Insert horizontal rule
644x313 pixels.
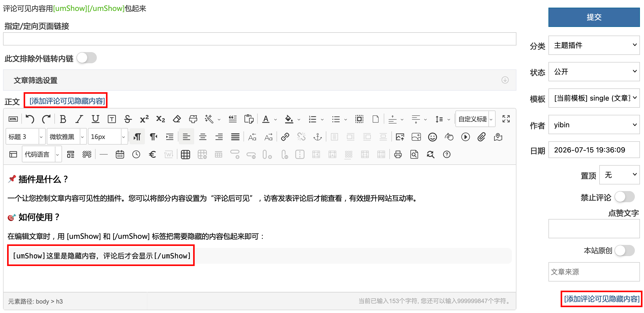point(103,154)
